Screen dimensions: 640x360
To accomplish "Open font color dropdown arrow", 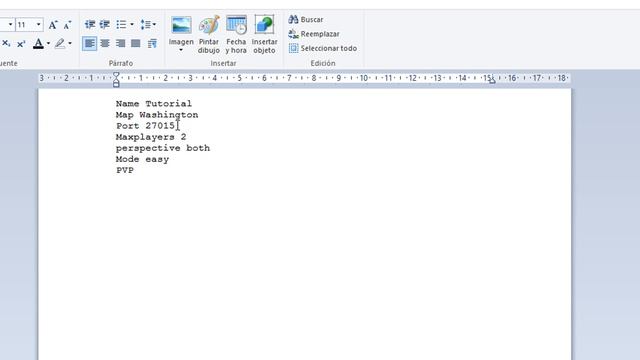I will pyautogui.click(x=48, y=43).
